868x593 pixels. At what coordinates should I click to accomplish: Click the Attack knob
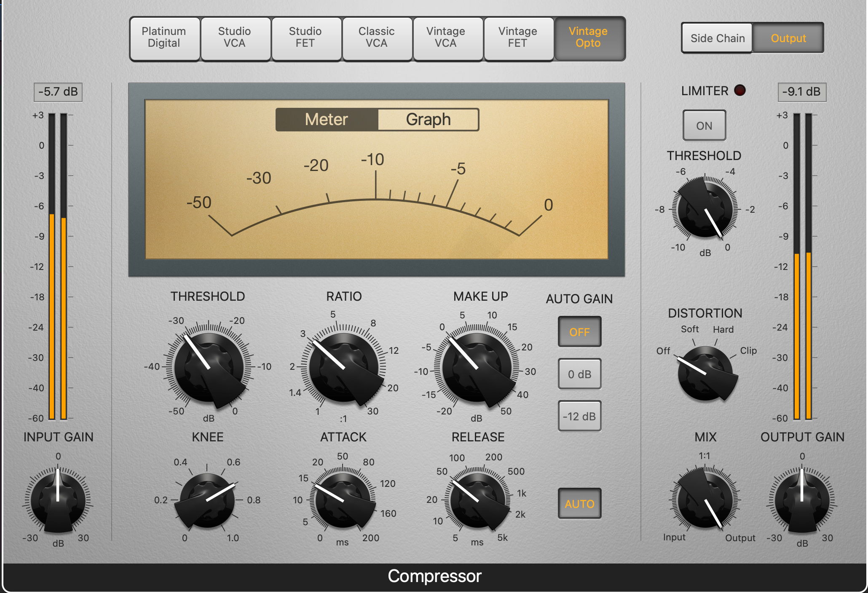pyautogui.click(x=343, y=500)
